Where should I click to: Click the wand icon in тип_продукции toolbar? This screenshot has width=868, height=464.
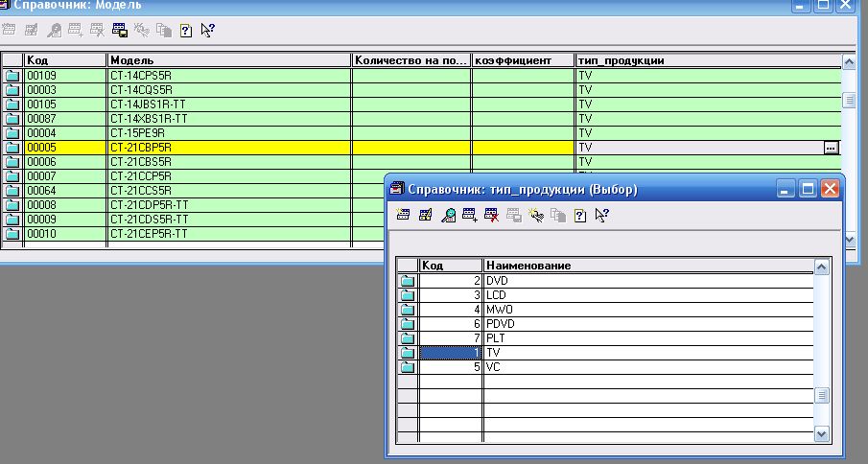point(535,216)
